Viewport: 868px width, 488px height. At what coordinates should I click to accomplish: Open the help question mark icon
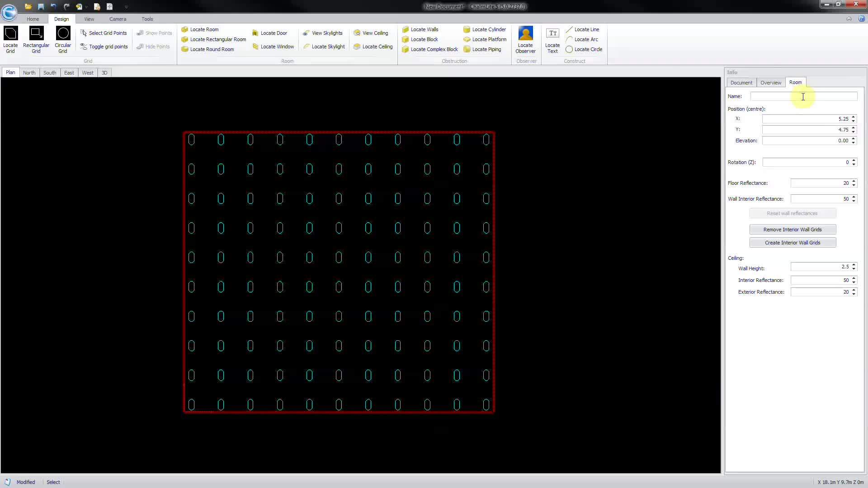click(x=861, y=19)
